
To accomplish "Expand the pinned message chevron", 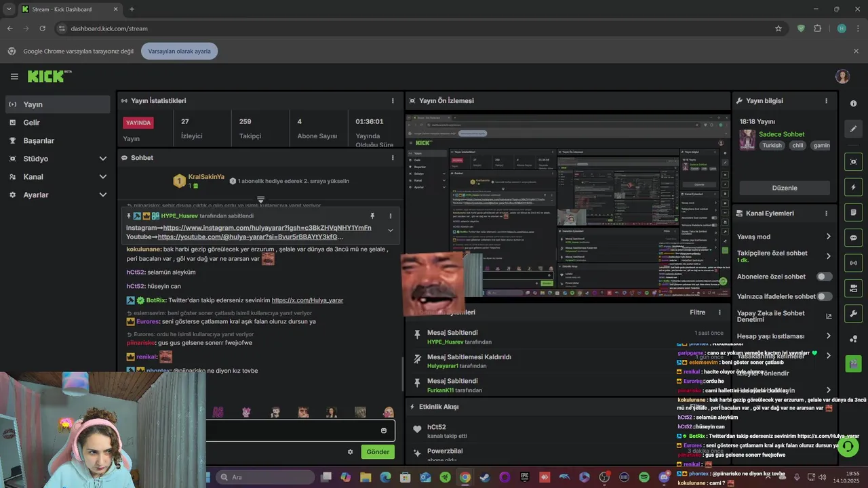I will pyautogui.click(x=390, y=230).
